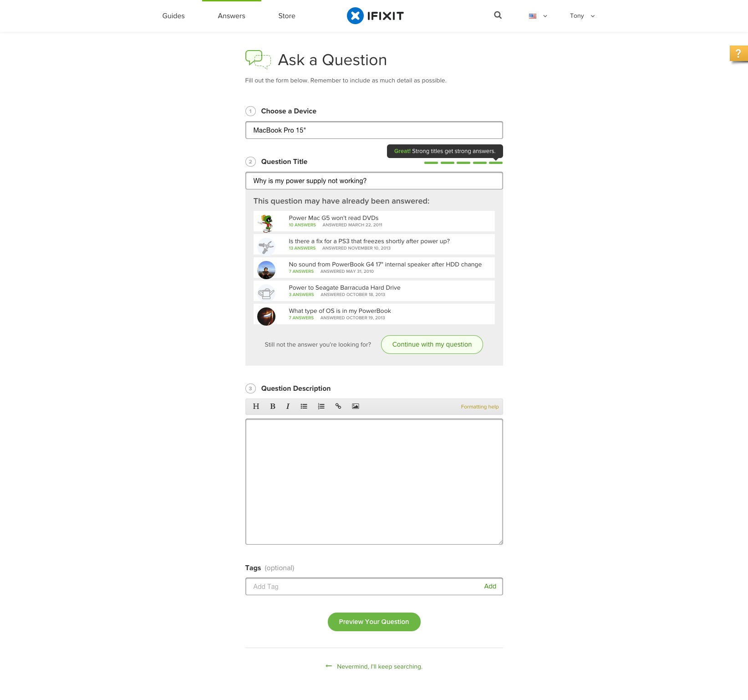Click Continue with my question button
This screenshot has height=700, width=748.
pos(432,345)
